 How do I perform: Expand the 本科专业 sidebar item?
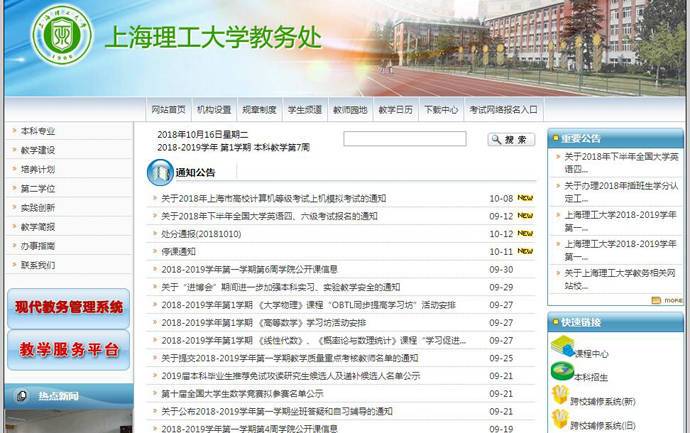click(x=38, y=131)
